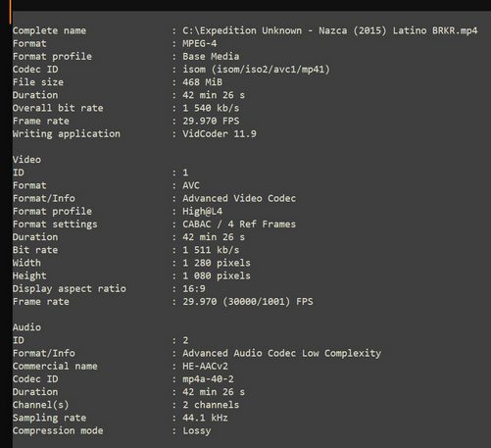Viewport: 491px width, 448px height.
Task: Click the Audio section heading
Action: pos(26,327)
